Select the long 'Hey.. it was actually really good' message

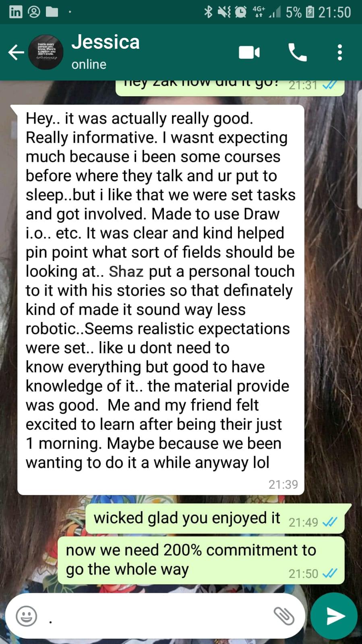161,300
